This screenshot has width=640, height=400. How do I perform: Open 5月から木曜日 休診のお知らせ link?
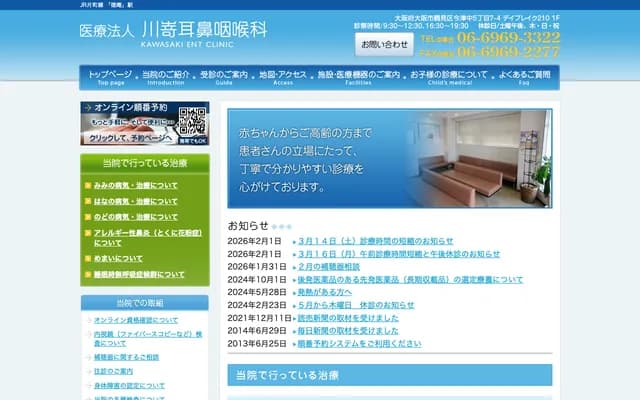[356, 305]
